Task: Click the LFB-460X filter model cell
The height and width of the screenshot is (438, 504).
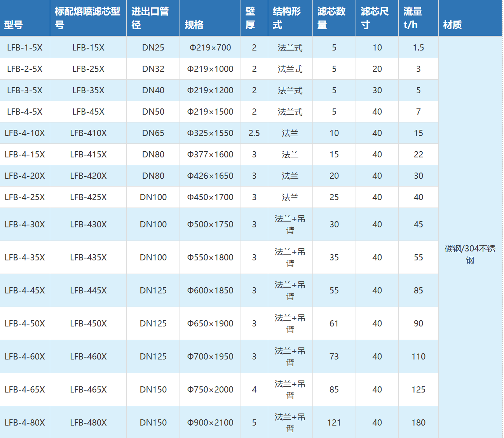Action: (x=88, y=356)
